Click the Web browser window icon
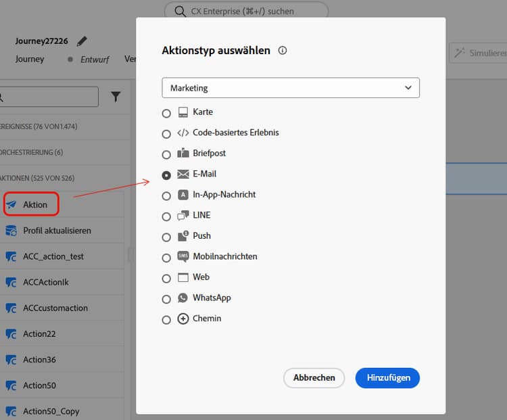 183,277
